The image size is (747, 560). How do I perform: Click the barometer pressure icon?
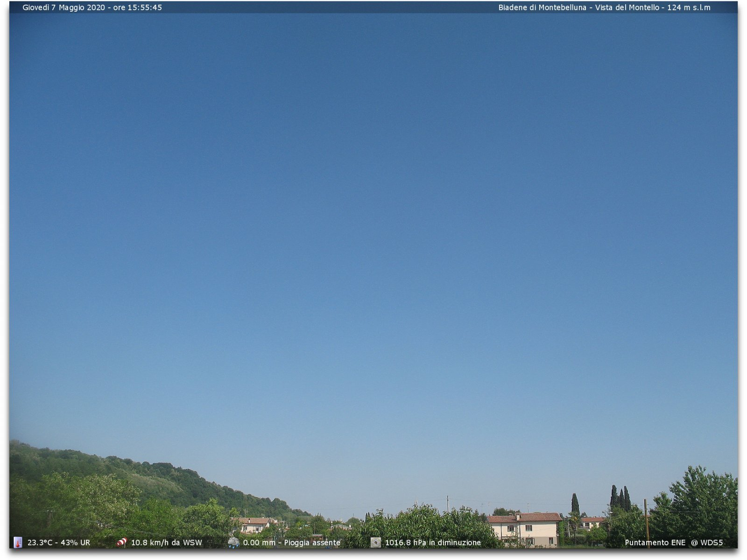click(375, 542)
